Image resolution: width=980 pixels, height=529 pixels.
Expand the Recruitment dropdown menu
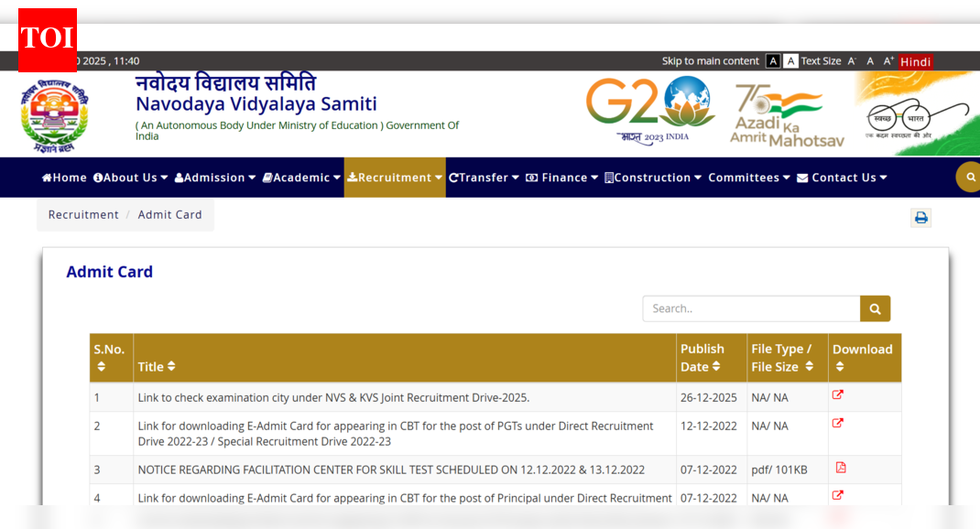395,178
